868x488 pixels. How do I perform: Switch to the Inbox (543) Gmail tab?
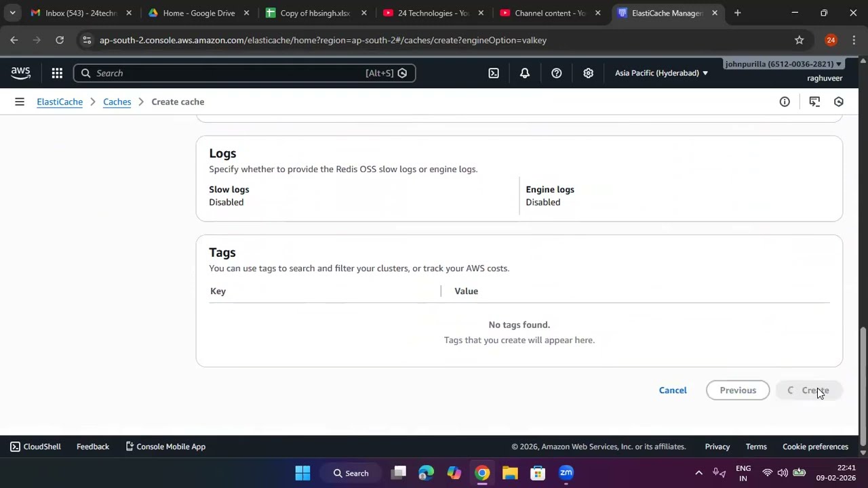click(x=81, y=13)
